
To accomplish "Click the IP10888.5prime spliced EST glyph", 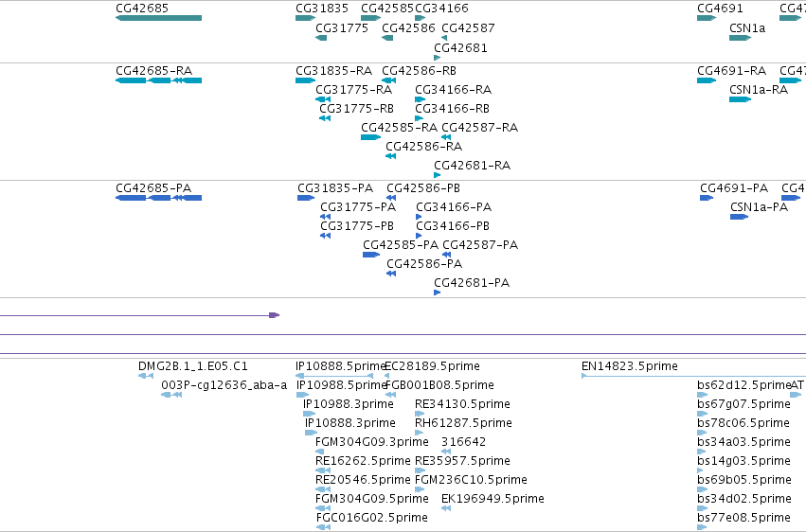I will [334, 377].
